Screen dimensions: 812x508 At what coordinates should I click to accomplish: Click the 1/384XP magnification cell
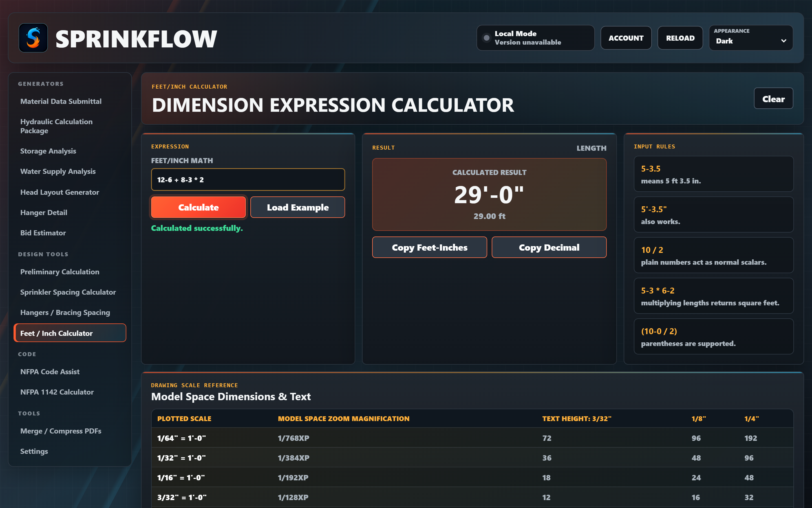[293, 457]
